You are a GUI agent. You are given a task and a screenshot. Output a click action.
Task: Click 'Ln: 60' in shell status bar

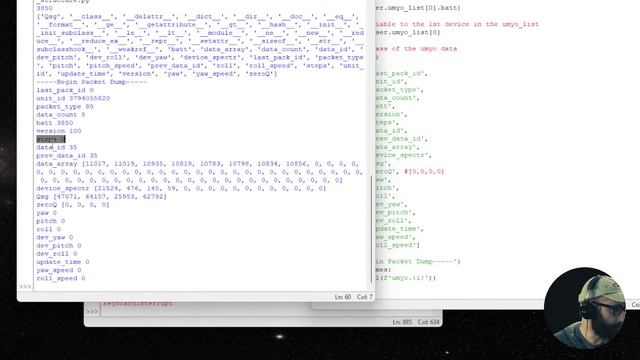[x=343, y=297]
